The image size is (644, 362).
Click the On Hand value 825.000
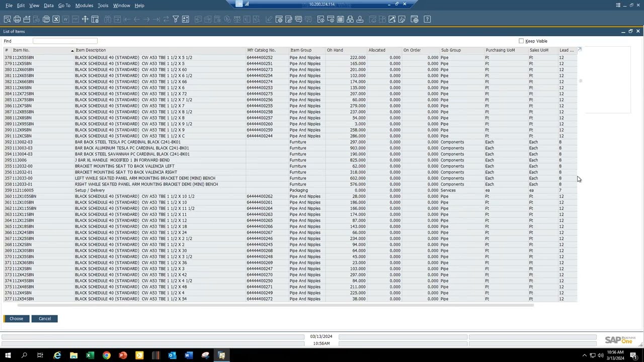click(x=357, y=160)
